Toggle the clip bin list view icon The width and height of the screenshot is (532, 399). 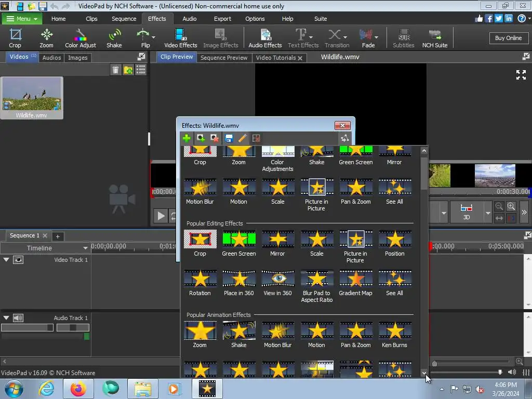point(140,70)
